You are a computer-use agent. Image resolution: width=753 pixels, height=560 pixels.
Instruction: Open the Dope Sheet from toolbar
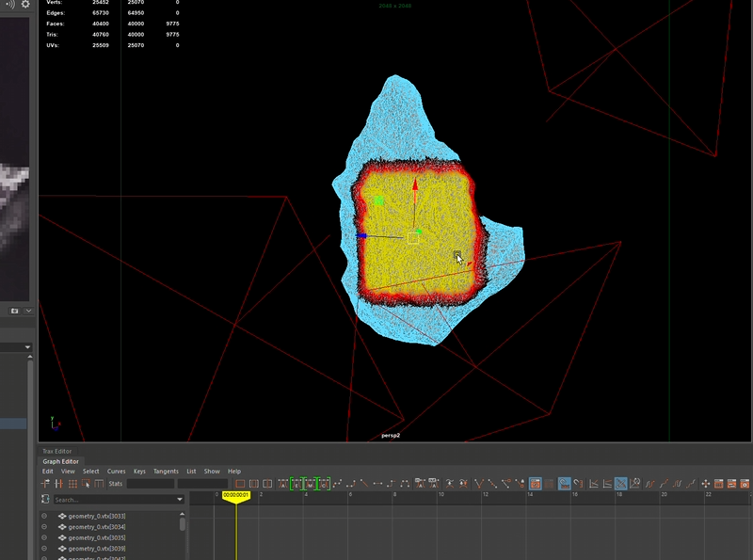(x=719, y=484)
